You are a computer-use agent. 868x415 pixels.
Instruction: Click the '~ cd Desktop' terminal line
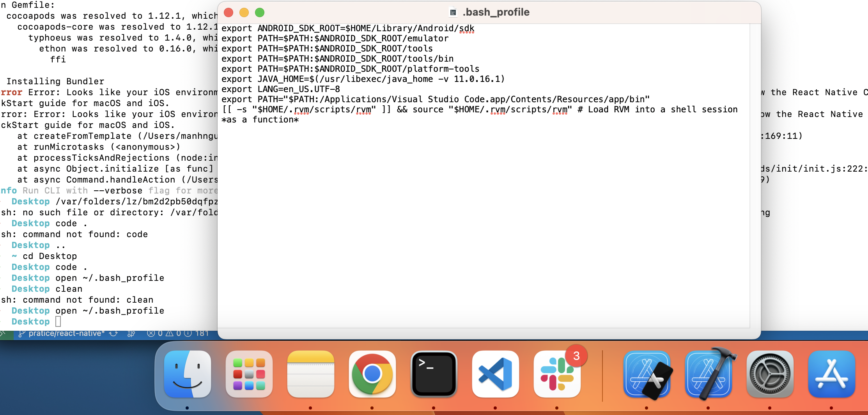44,256
